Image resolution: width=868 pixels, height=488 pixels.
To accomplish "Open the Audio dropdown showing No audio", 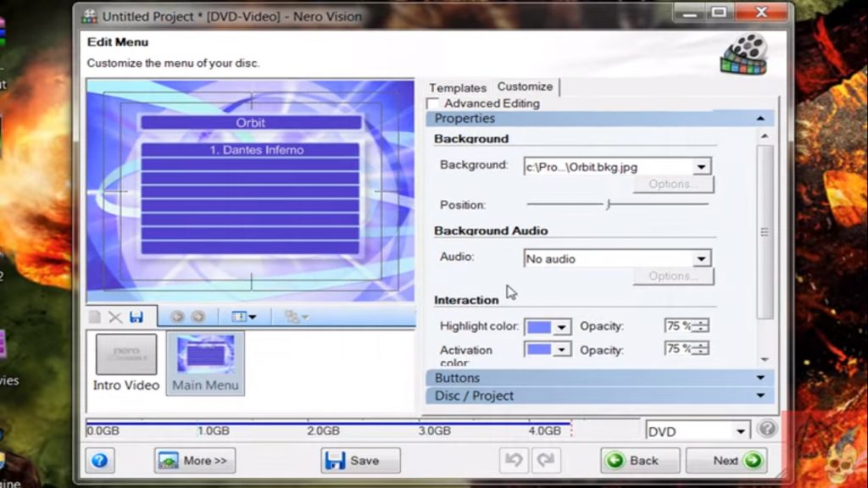I will click(x=701, y=258).
